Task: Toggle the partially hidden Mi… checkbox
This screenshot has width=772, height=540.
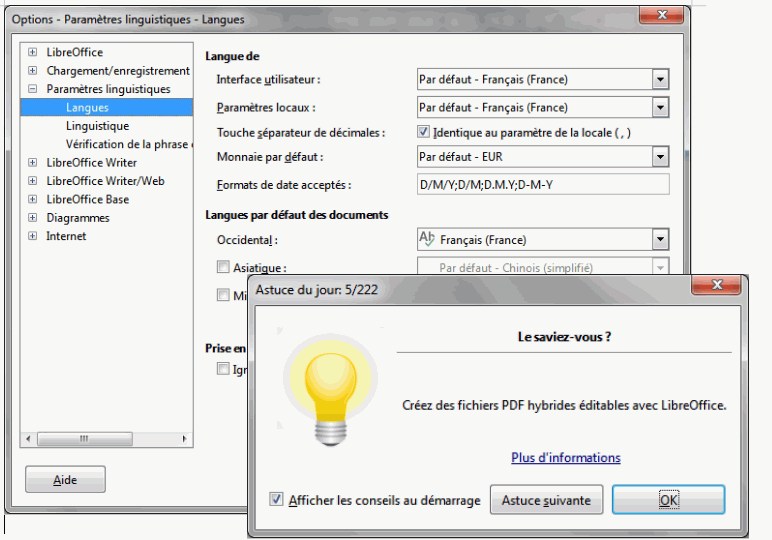Action: pyautogui.click(x=223, y=295)
